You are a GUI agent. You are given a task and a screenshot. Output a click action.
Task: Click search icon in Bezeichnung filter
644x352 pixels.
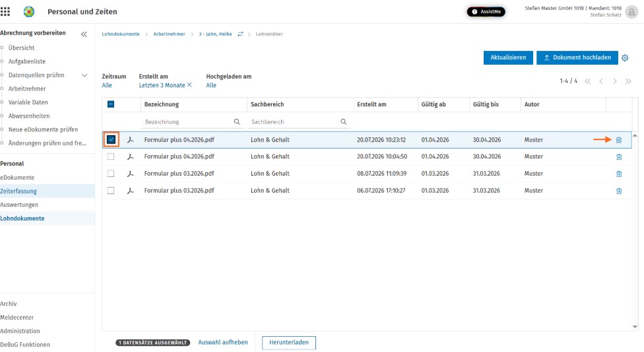[237, 122]
